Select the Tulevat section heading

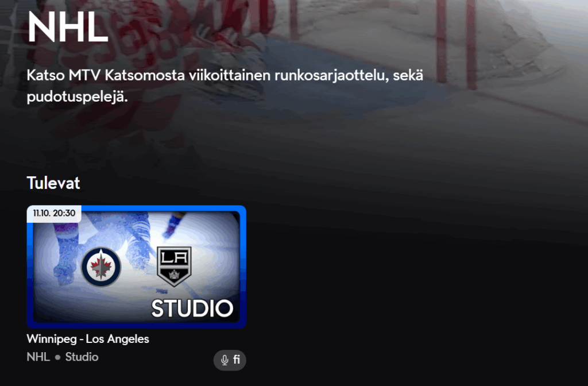pyautogui.click(x=53, y=183)
